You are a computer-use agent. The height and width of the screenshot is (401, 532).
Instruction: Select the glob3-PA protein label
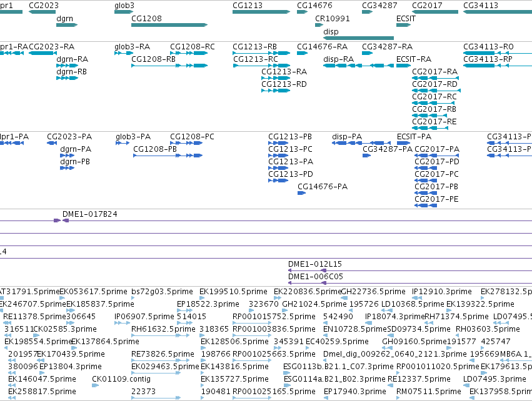coord(133,137)
